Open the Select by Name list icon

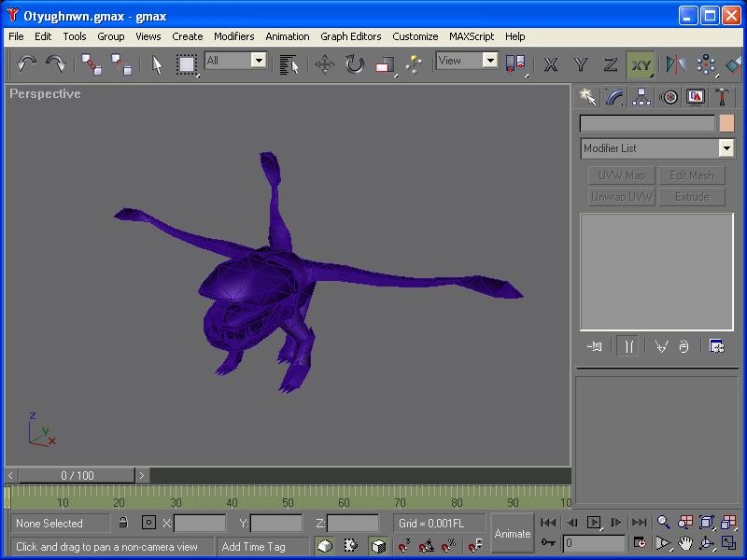pyautogui.click(x=289, y=64)
